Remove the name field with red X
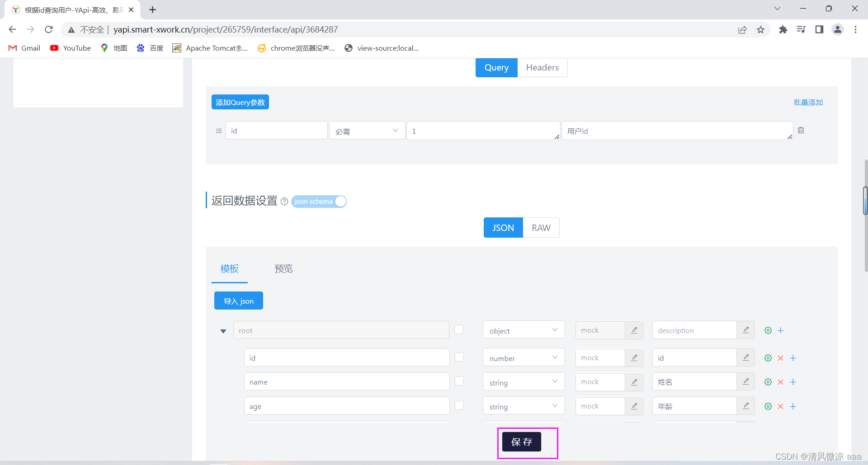 click(780, 382)
